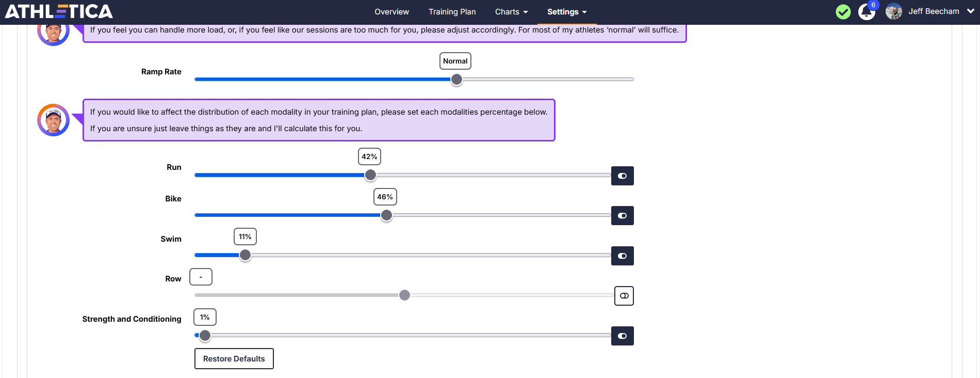Image resolution: width=980 pixels, height=378 pixels.
Task: Disable the Run modality toggle
Action: (x=622, y=176)
